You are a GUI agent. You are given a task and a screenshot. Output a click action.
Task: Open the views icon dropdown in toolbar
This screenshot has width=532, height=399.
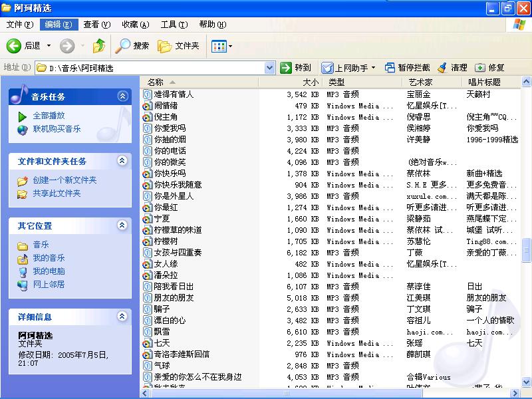(x=230, y=47)
